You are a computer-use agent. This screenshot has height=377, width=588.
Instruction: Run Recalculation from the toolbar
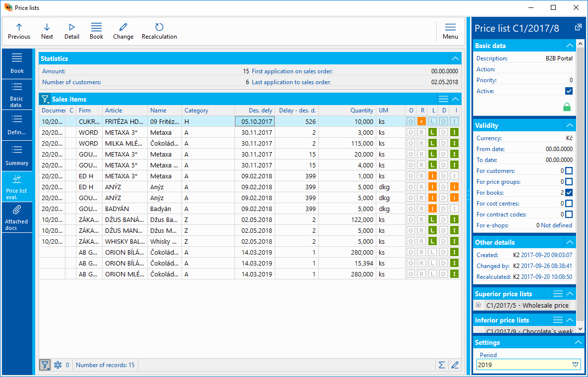click(159, 31)
